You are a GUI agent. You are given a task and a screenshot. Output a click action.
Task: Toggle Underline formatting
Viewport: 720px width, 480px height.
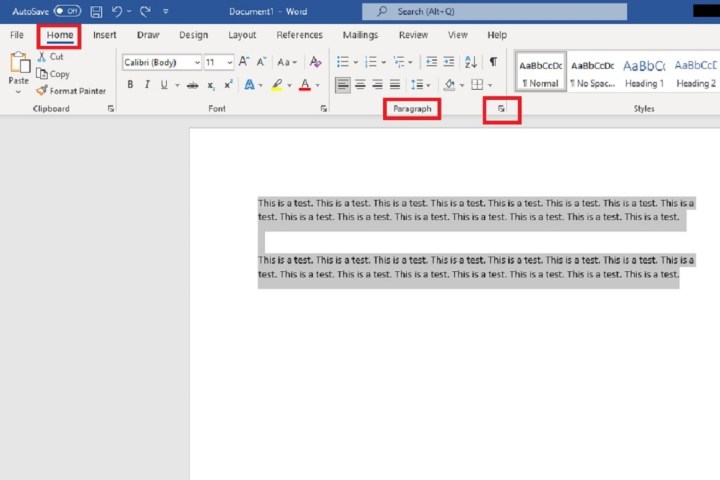click(164, 85)
